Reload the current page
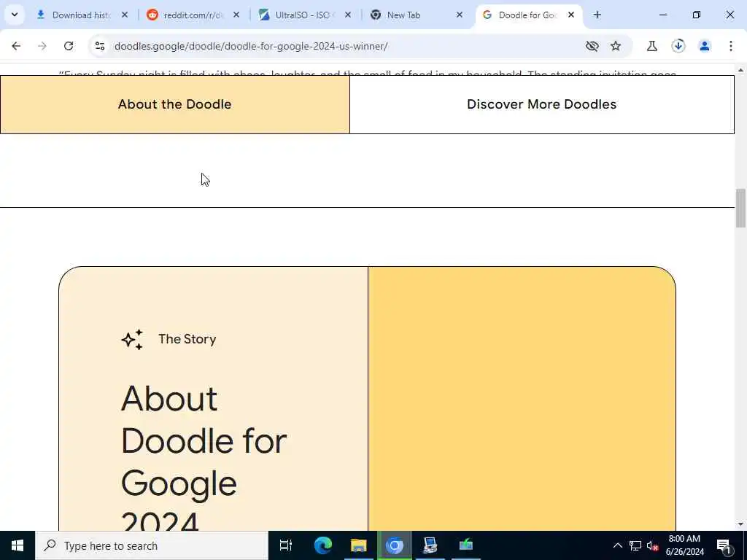The image size is (747, 560). (69, 46)
